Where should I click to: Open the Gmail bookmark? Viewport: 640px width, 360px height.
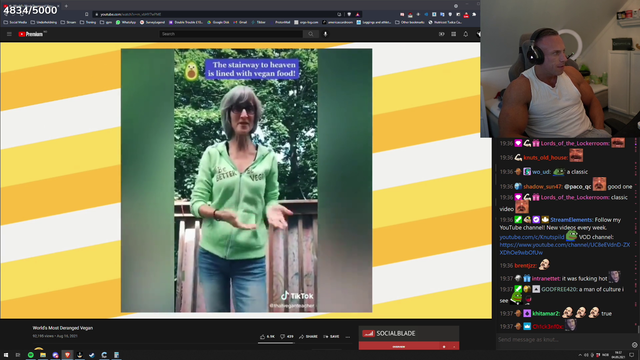tap(240, 22)
